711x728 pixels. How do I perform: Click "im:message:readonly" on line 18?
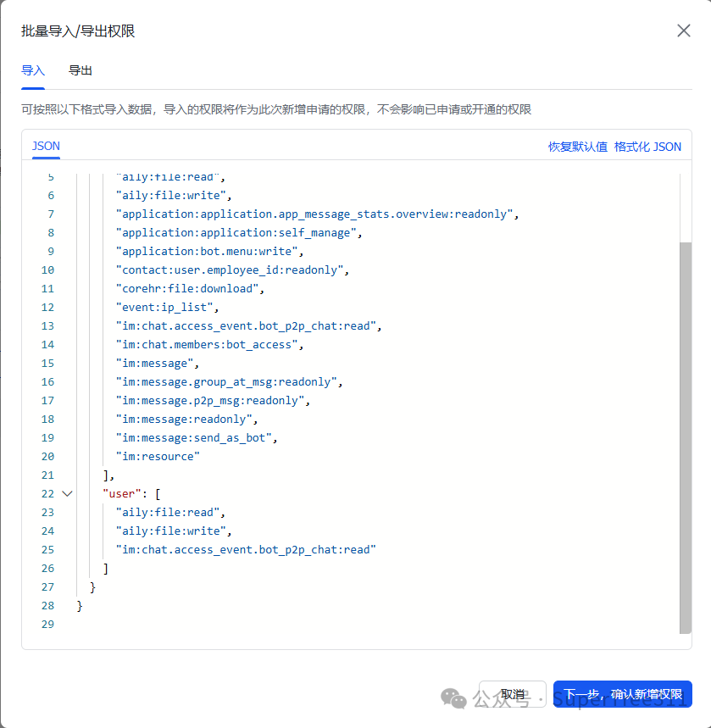click(185, 420)
